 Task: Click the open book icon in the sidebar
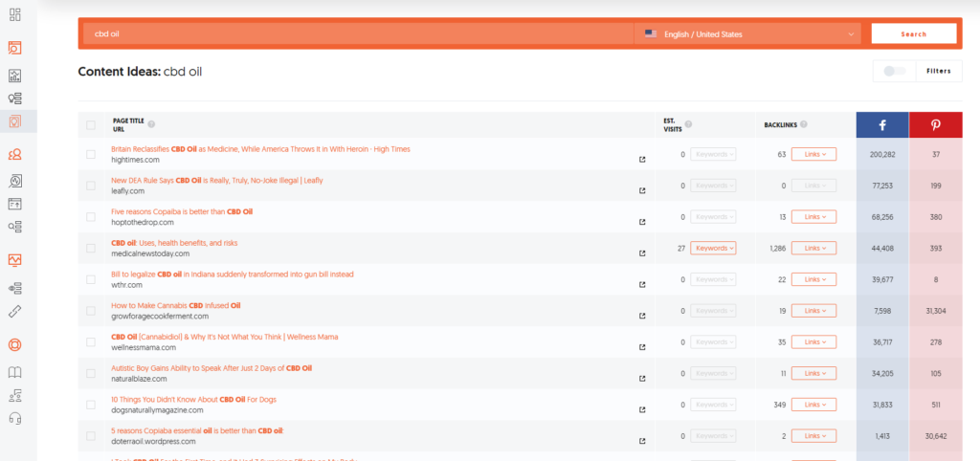point(14,372)
